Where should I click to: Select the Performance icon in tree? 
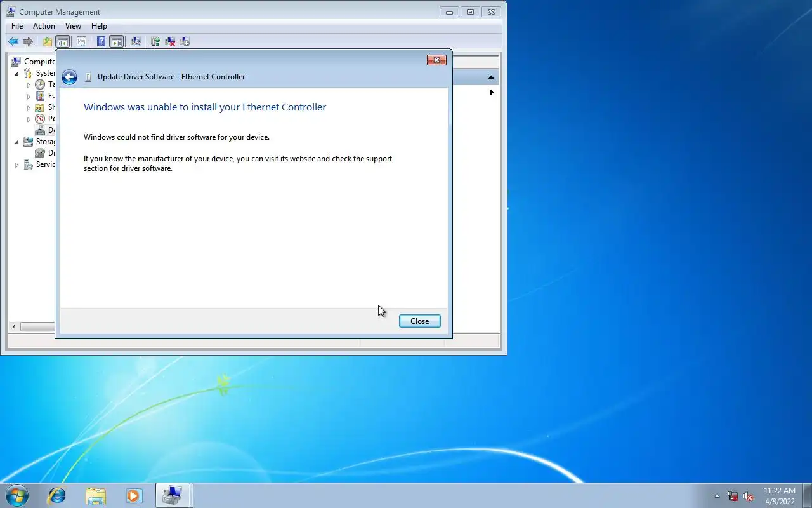40,119
